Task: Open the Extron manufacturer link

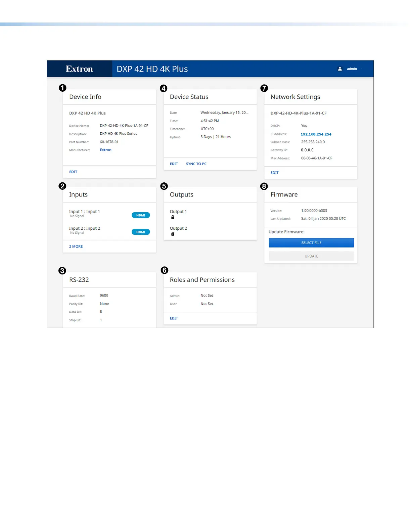Action: click(105, 150)
